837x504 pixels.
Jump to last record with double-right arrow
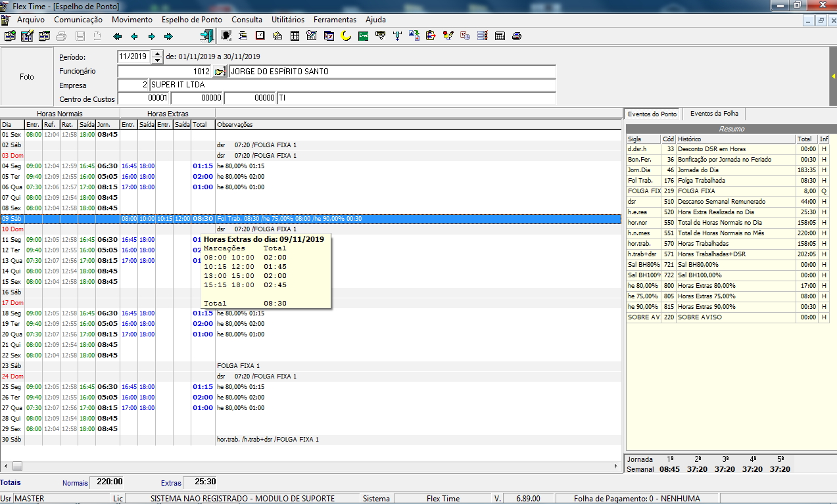(168, 36)
